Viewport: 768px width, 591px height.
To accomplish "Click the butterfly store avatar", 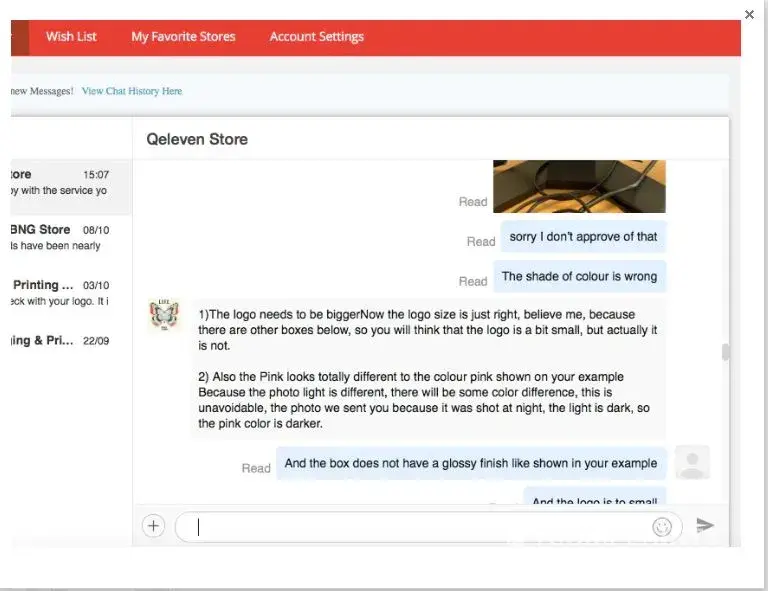I will [164, 315].
